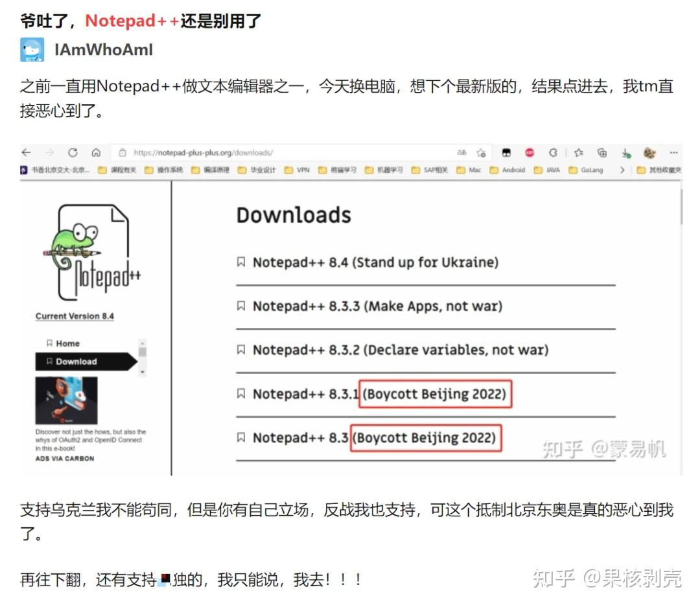Click the browser Home icon
The width and height of the screenshot is (700, 607).
[x=97, y=153]
